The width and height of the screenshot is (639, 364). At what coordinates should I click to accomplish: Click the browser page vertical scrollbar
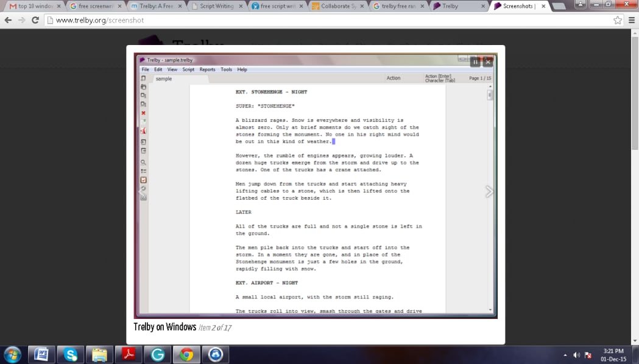[635, 94]
